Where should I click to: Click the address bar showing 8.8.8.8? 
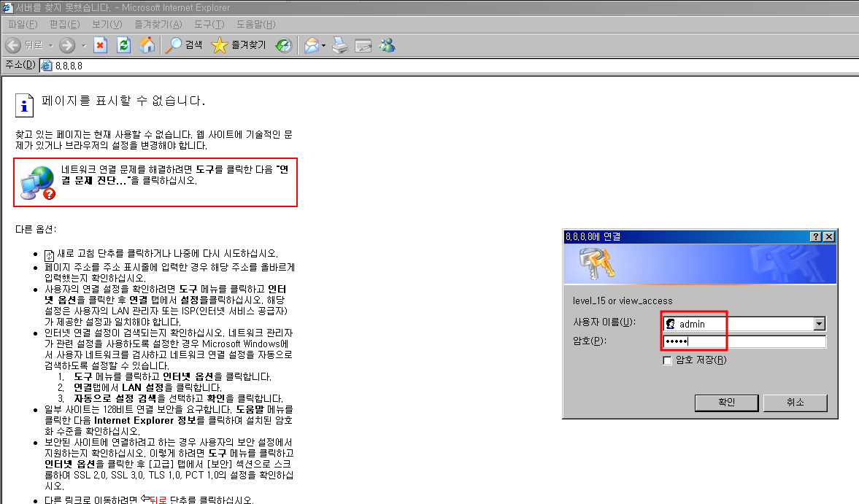[450, 66]
